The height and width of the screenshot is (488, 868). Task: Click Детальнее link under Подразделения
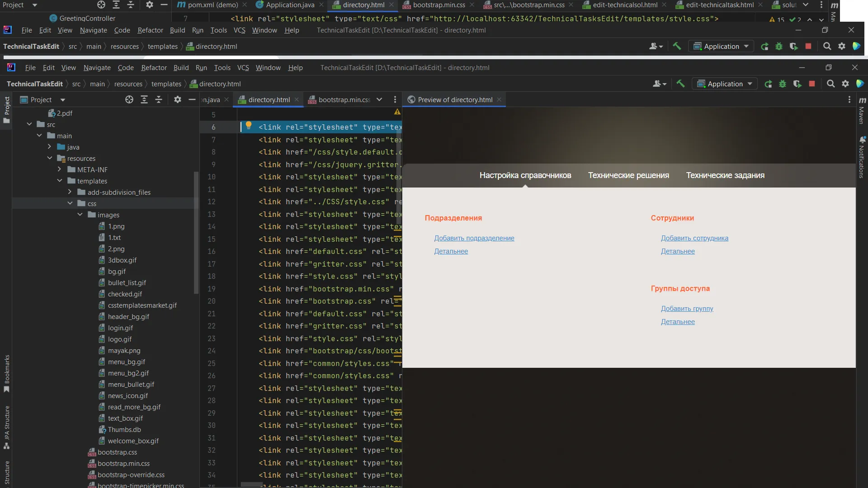pos(451,251)
